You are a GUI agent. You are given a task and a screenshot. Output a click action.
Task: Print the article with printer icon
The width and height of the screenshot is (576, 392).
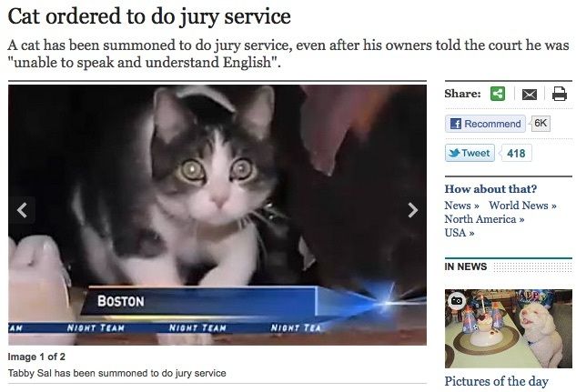point(559,94)
